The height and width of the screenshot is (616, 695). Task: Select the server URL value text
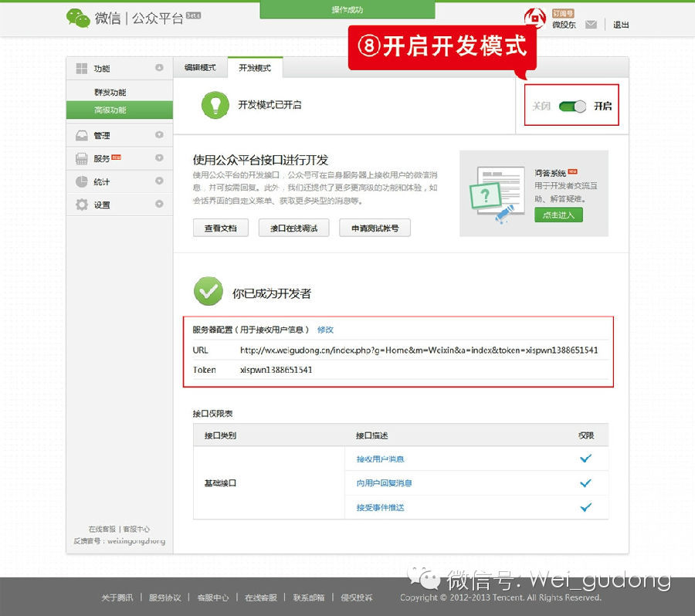419,350
